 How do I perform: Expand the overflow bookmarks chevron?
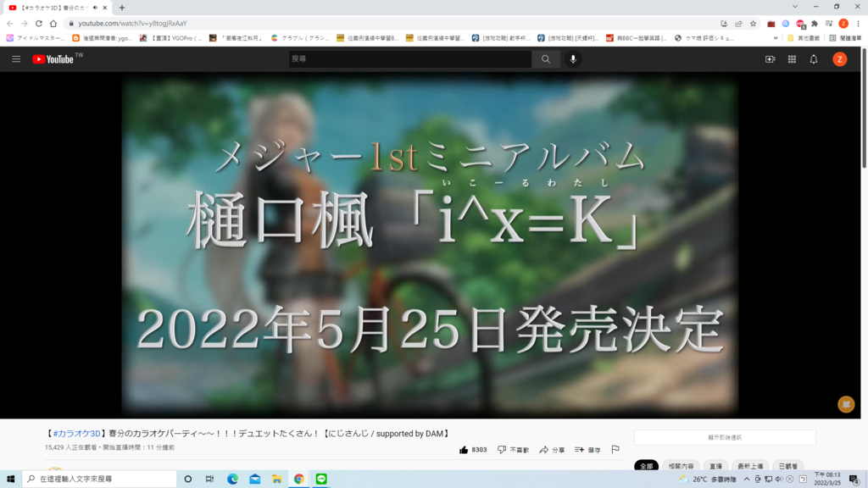776,38
